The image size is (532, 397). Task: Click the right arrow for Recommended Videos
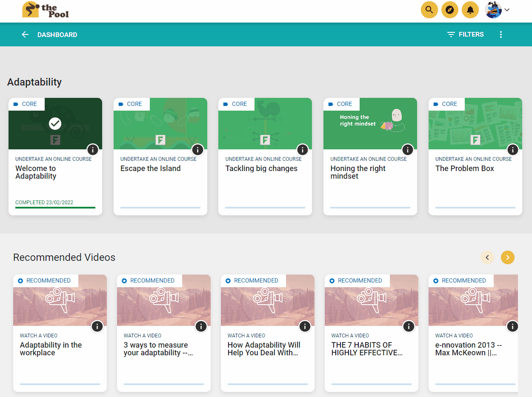pyautogui.click(x=507, y=257)
